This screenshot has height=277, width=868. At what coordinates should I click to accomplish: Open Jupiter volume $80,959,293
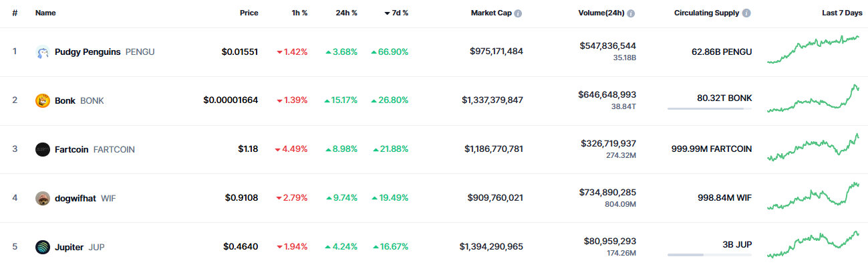pyautogui.click(x=610, y=242)
